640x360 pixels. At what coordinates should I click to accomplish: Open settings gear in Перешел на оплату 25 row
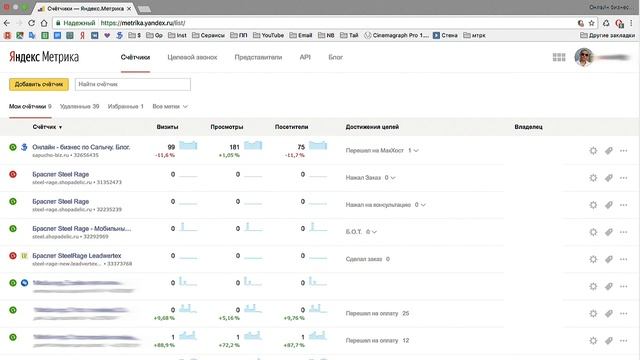[x=593, y=313]
